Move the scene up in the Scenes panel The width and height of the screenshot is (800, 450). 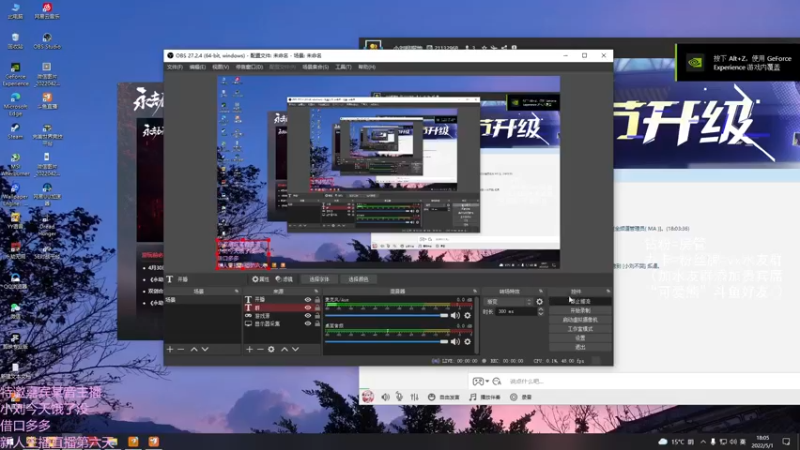point(194,349)
